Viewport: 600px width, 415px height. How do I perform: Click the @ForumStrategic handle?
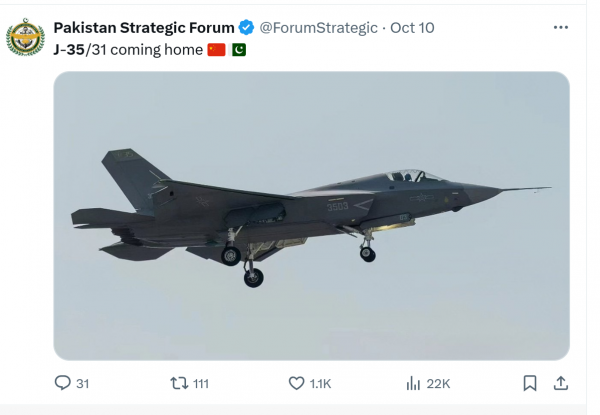coord(318,27)
